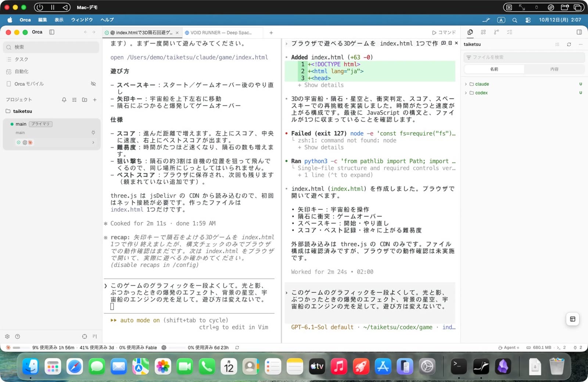This screenshot has width=588, height=382.
Task: Switch file search mode to 名前
Action: coord(494,69)
